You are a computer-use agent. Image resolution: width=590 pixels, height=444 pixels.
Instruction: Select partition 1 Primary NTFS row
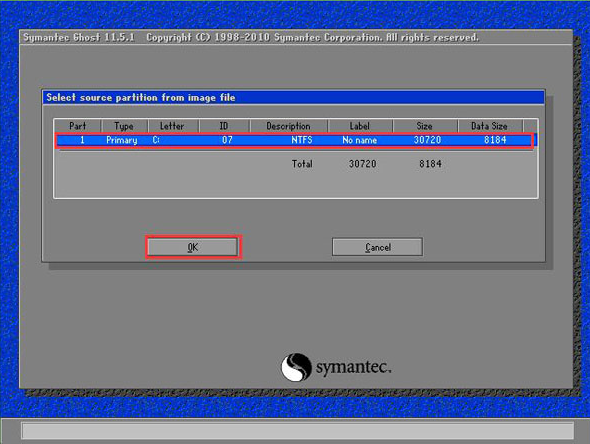[x=294, y=140]
